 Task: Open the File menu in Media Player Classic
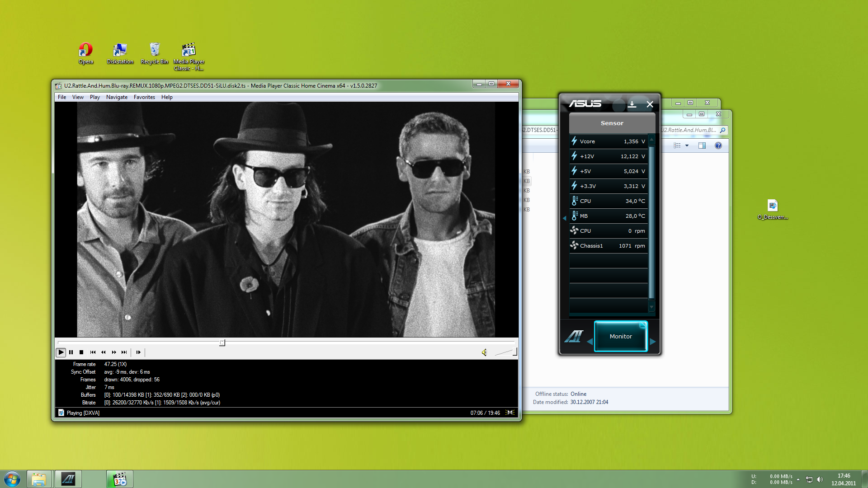point(62,97)
